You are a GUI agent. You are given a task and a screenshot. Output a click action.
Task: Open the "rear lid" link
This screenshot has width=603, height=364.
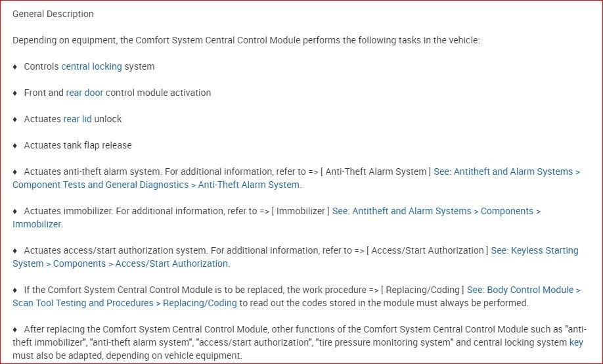pyautogui.click(x=77, y=119)
